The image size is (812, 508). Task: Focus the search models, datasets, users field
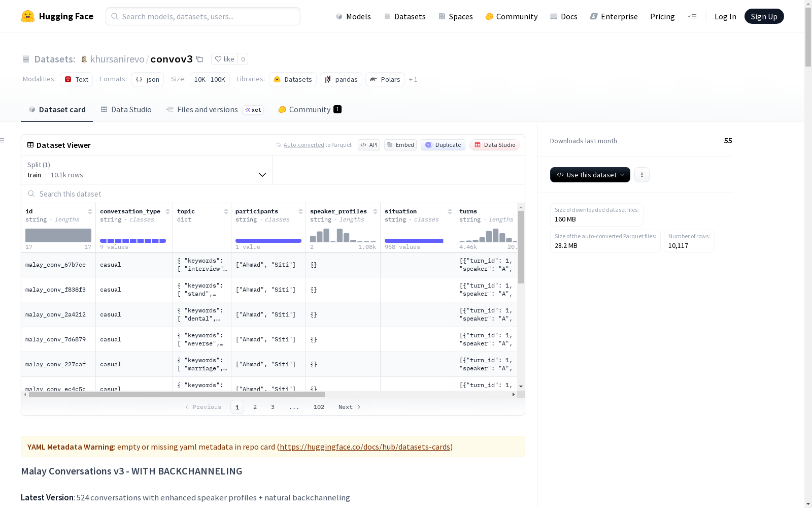203,16
